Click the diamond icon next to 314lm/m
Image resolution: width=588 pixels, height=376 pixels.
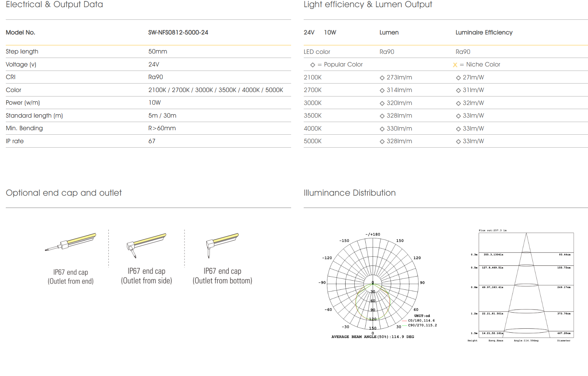point(382,90)
